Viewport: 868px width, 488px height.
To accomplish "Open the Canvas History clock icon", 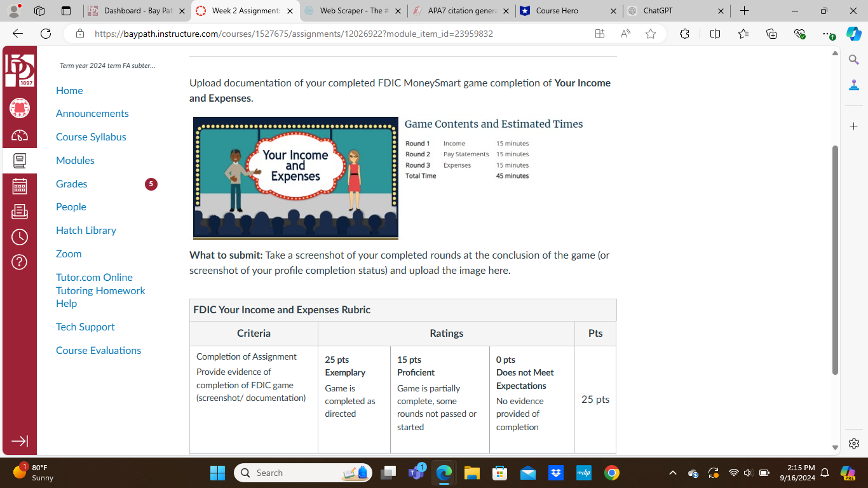I will (20, 237).
